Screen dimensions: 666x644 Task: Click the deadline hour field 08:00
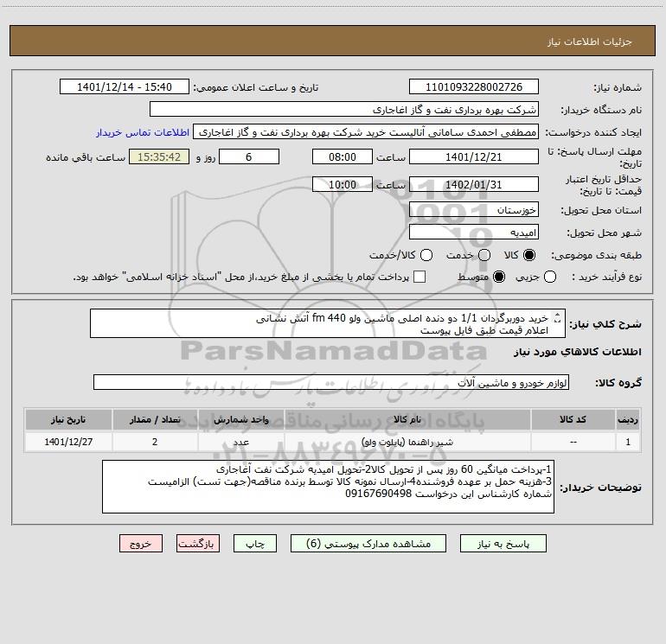(343, 157)
